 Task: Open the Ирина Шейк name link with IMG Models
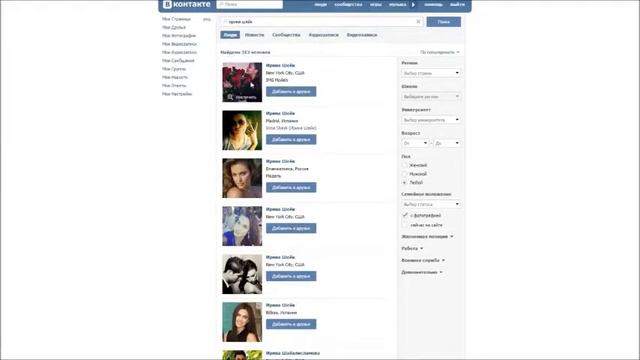(280, 65)
